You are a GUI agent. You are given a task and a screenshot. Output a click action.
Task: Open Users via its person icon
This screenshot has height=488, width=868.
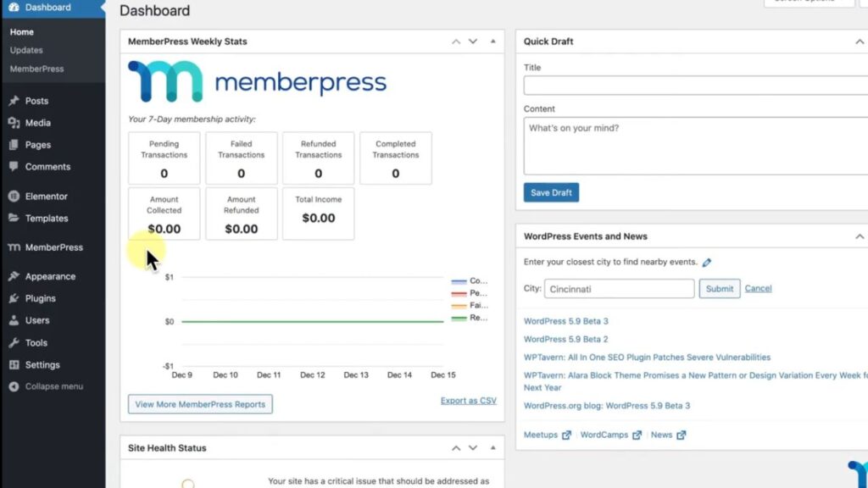tap(14, 320)
